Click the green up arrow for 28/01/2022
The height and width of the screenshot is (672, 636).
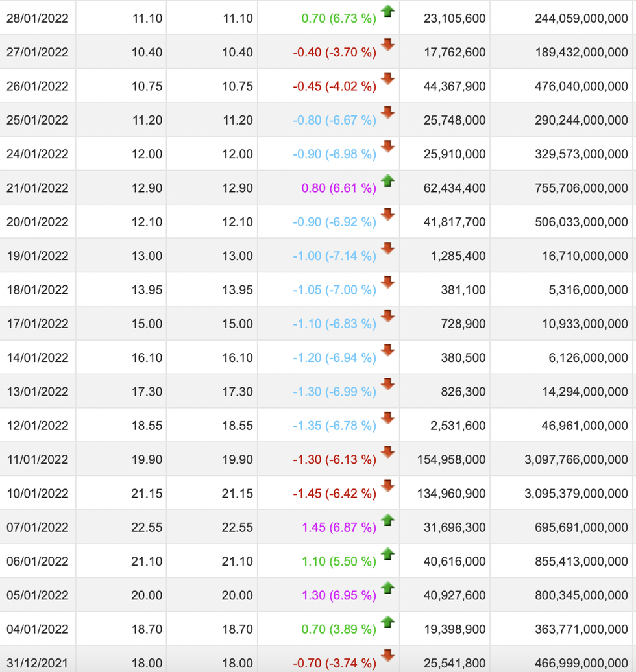(387, 11)
